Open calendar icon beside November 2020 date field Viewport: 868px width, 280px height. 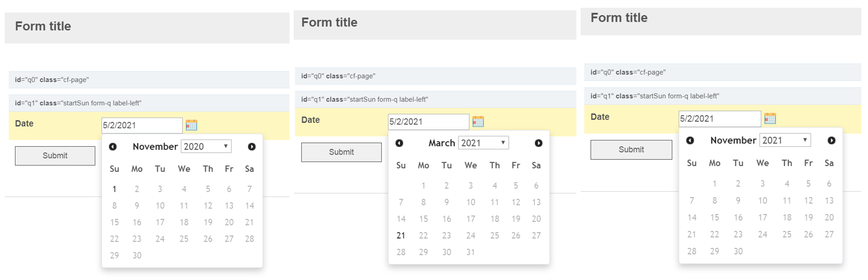point(192,125)
